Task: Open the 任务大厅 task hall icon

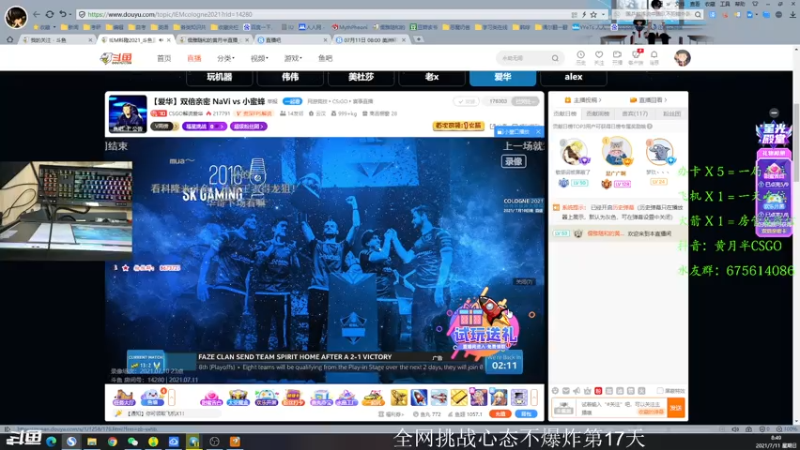Action: (x=123, y=397)
